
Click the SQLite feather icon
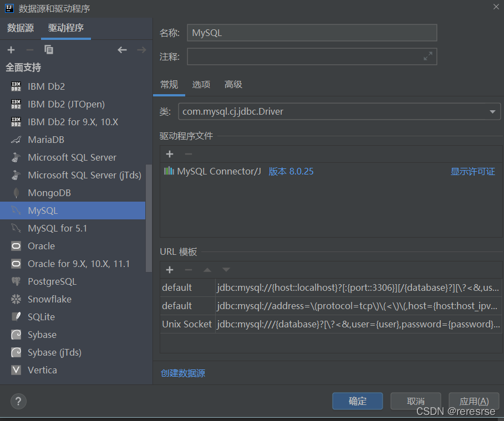pyautogui.click(x=16, y=317)
